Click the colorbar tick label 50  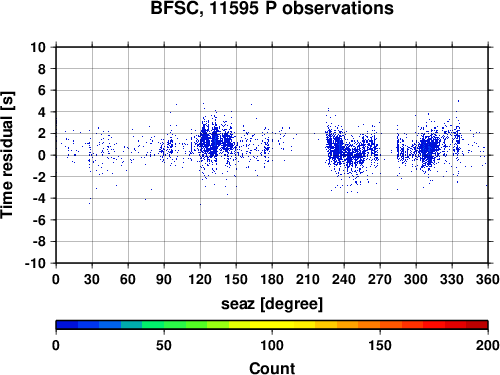click(164, 346)
